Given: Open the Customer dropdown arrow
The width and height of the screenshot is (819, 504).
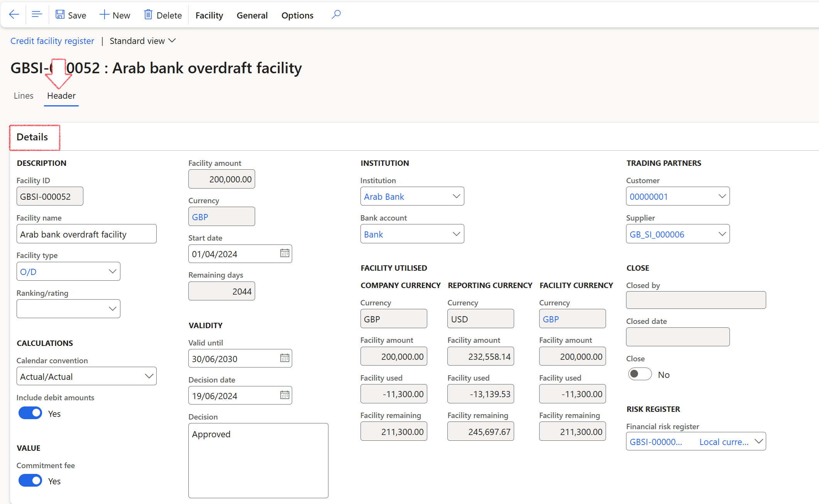Looking at the screenshot, I should point(722,196).
